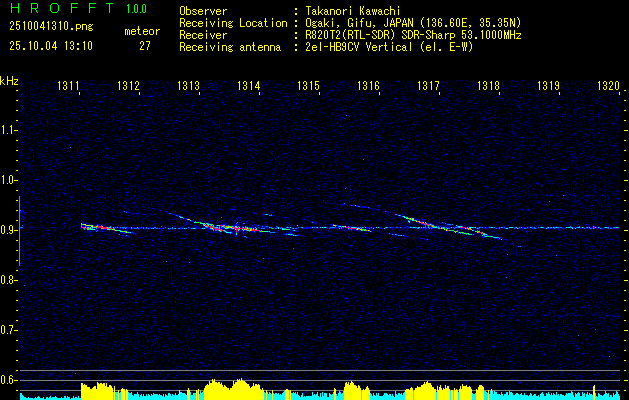Click the 1316 time marker
This screenshot has height=400, width=629.
coord(368,86)
